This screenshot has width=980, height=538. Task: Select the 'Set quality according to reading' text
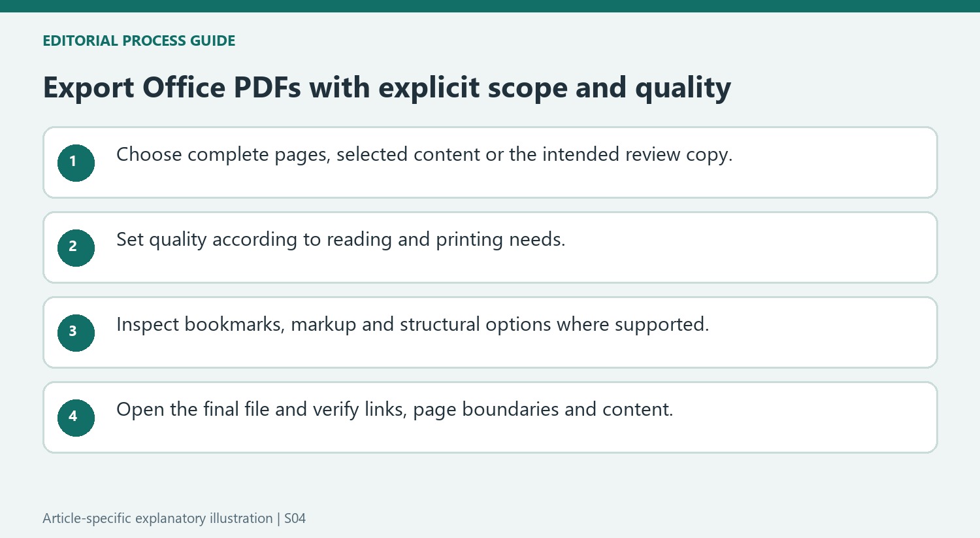(x=340, y=240)
